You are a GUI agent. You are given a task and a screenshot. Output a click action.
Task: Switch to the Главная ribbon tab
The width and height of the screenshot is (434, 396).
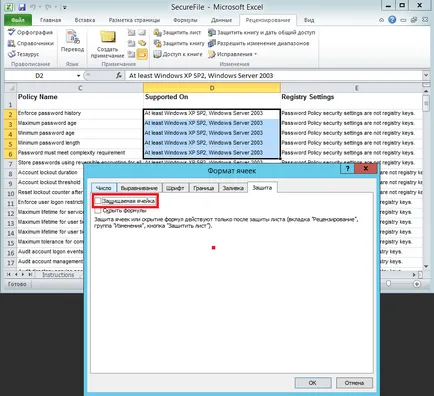click(51, 20)
